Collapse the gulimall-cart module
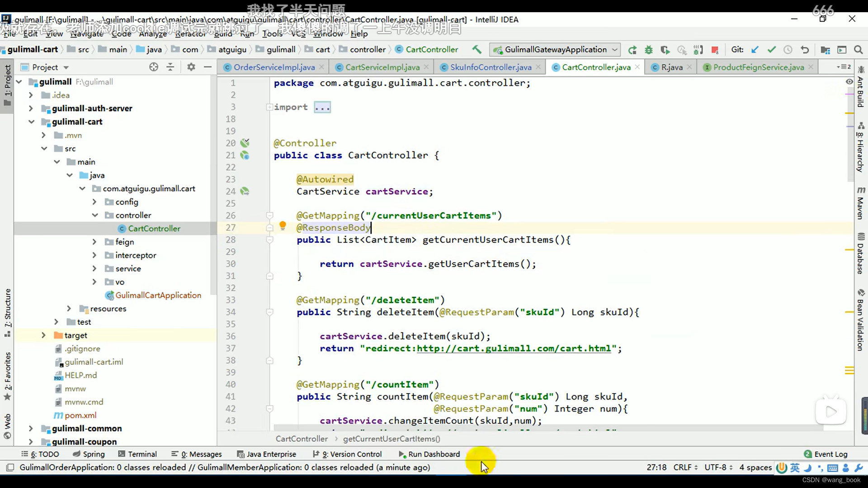This screenshot has height=488, width=868. coord(31,122)
